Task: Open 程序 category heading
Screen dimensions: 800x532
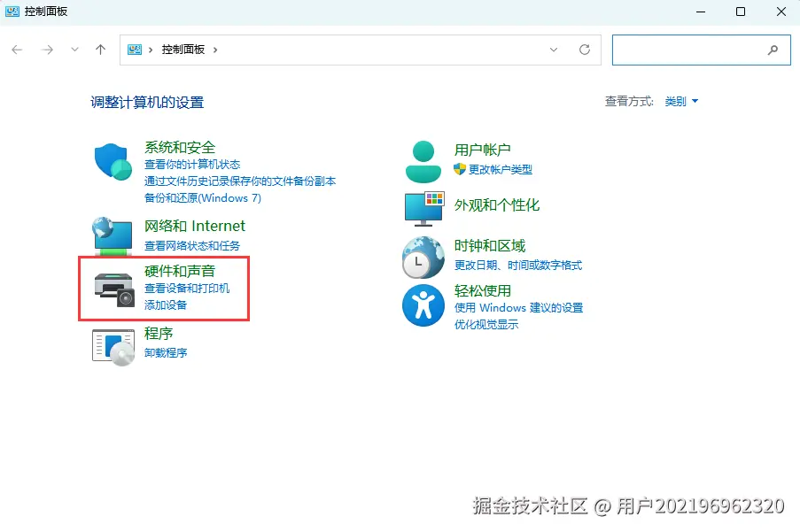Action: [x=159, y=334]
